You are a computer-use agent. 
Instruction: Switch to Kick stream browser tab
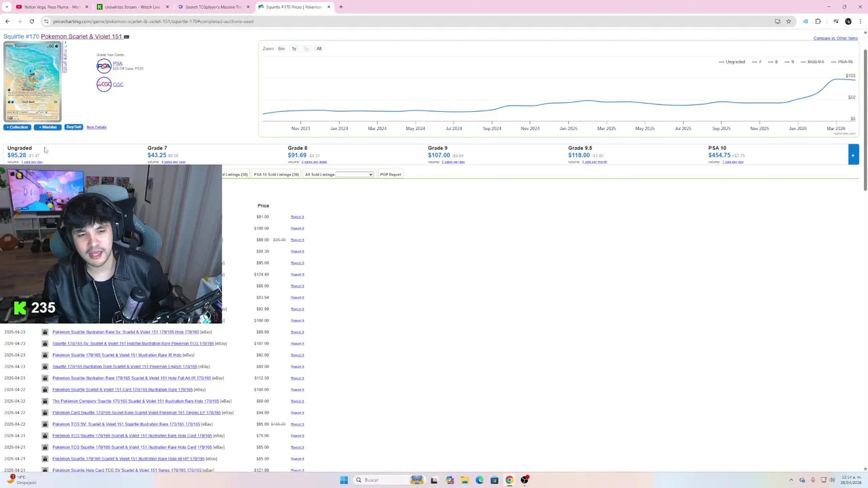click(132, 7)
